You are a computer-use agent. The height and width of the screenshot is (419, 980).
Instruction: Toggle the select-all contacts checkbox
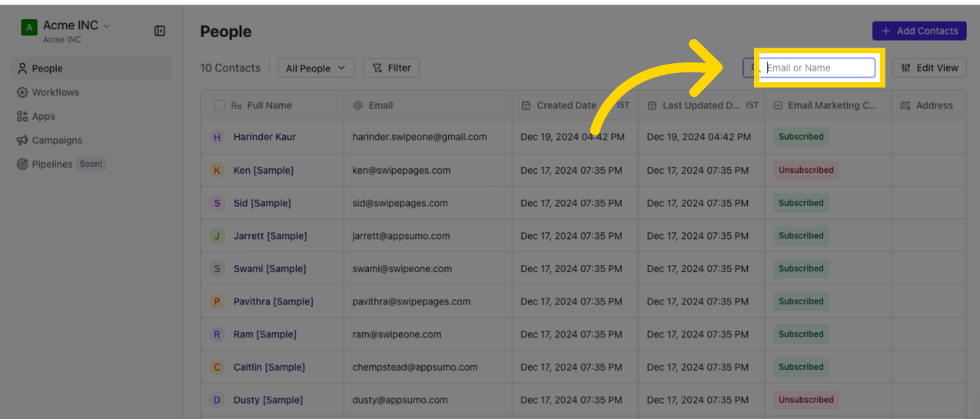(220, 105)
